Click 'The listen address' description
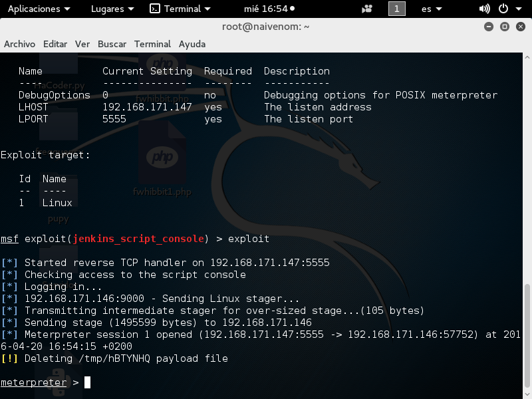 coord(318,107)
